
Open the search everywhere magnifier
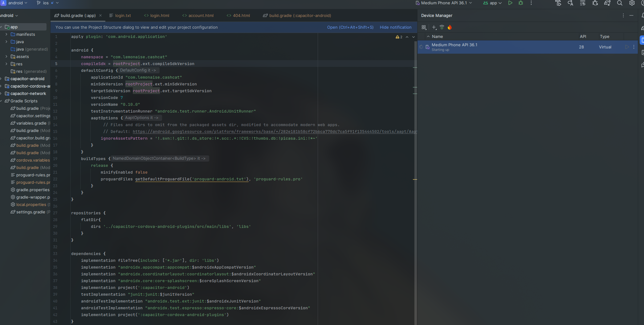pos(619,3)
